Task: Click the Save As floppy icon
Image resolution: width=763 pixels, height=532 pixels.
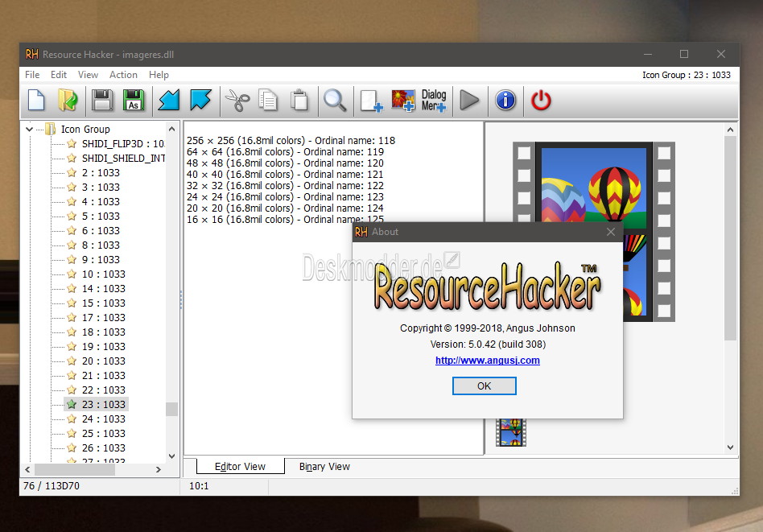Action: (x=134, y=101)
